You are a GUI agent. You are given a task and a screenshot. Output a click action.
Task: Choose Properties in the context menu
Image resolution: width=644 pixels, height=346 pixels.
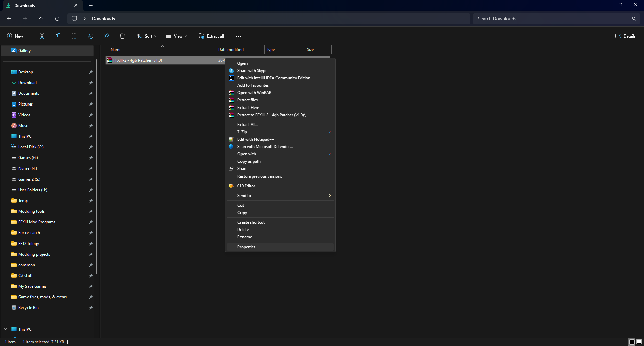click(x=246, y=247)
